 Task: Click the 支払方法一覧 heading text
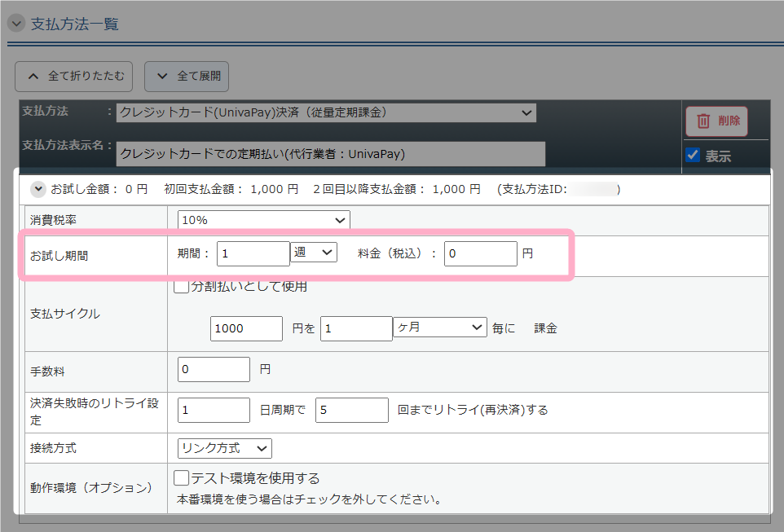74,24
